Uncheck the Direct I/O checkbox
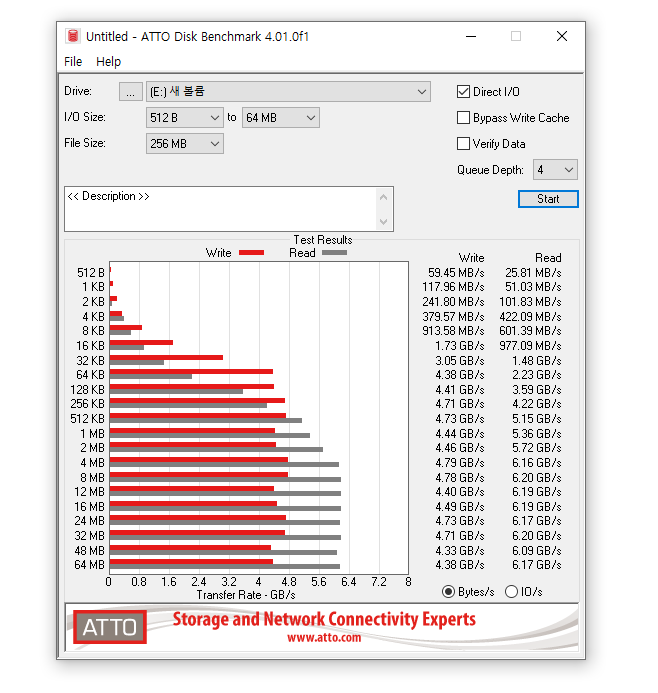The height and width of the screenshot is (693, 658). [463, 91]
